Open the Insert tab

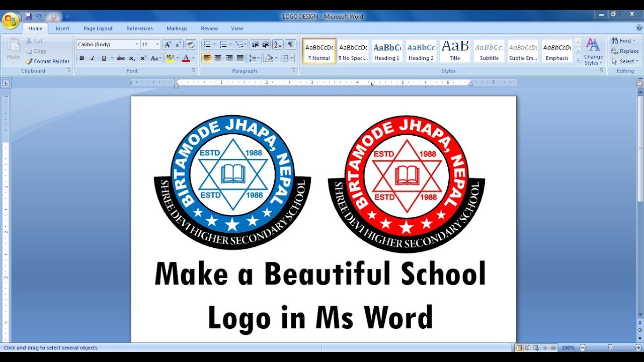(62, 29)
